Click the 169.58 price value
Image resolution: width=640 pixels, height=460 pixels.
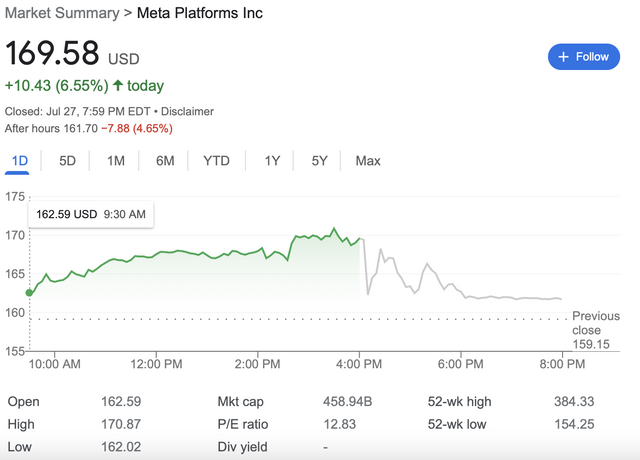(52, 53)
